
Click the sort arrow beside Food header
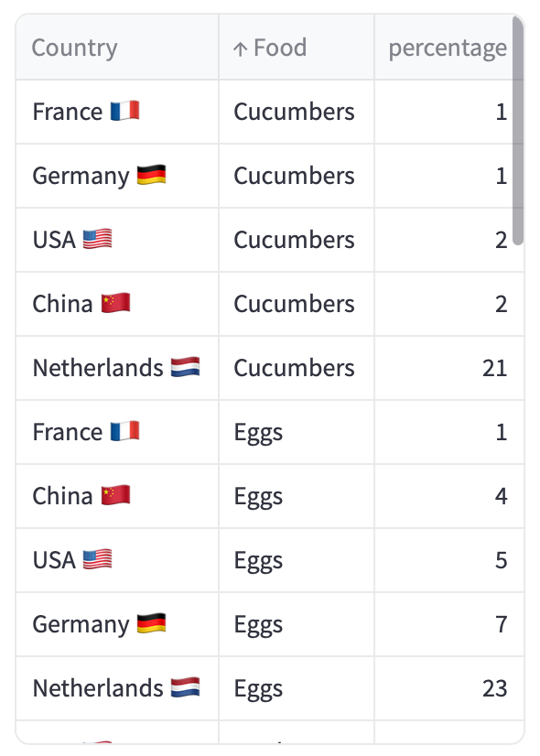click(x=240, y=49)
